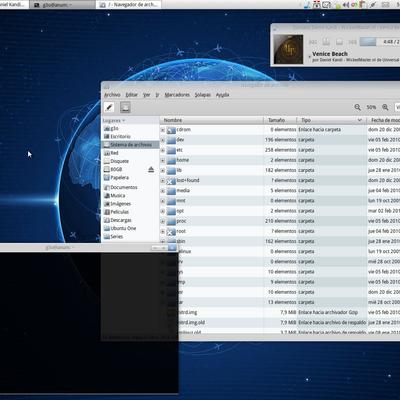Image resolution: width=400 pixels, height=400 pixels.
Task: Click the zoom in magnifier
Action: (385, 107)
